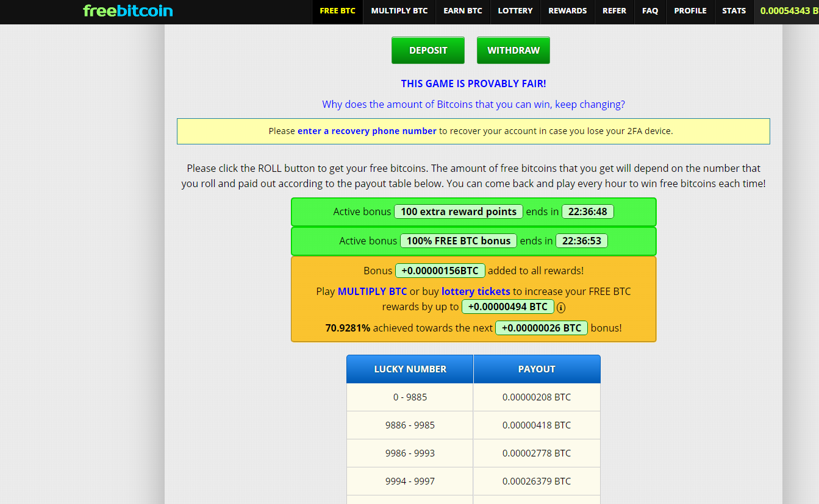The width and height of the screenshot is (819, 504).
Task: Open the EARN BTC menu item
Action: (x=463, y=11)
